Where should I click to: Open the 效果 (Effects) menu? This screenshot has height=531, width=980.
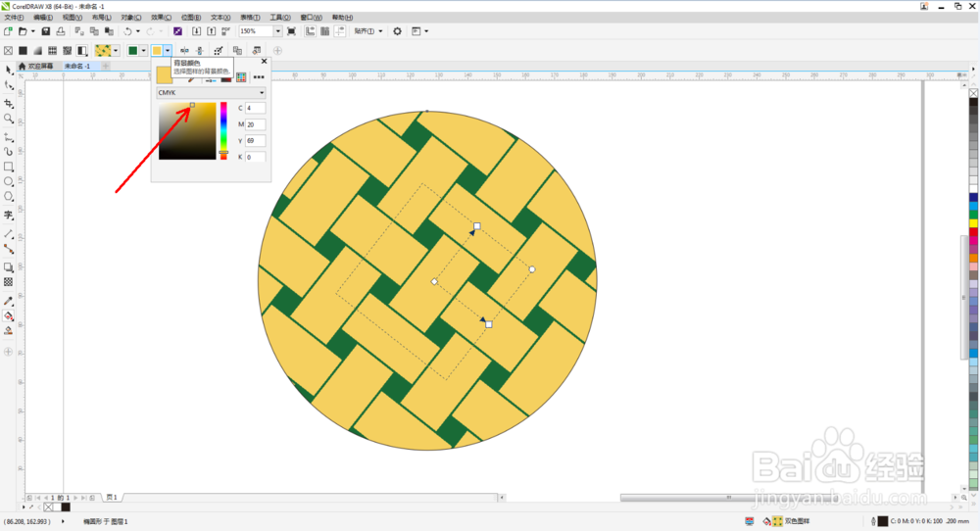(161, 18)
